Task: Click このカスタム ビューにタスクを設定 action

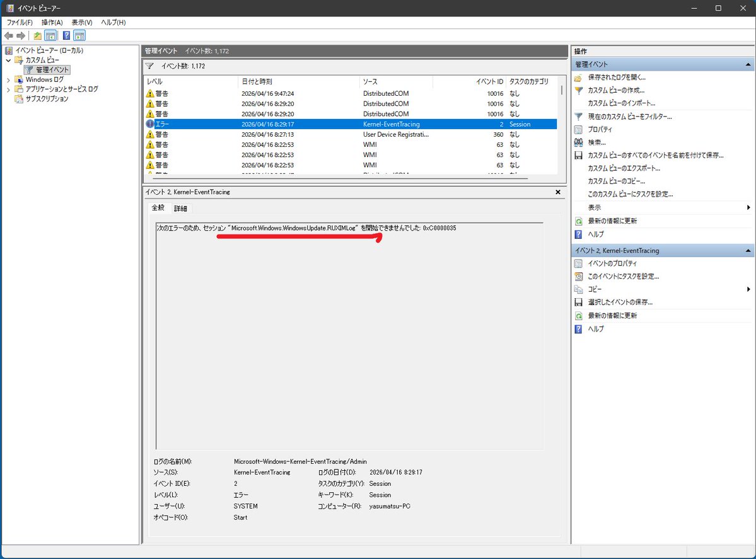Action: click(x=630, y=194)
